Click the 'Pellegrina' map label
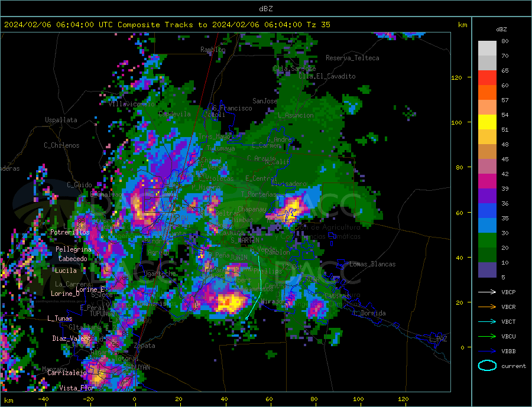Viewport: 532px width, 407px height. tap(74, 249)
